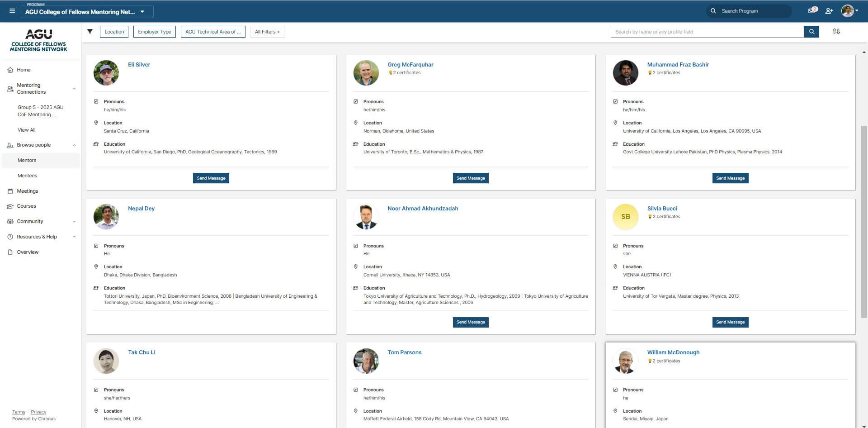The image size is (868, 428).
Task: Collapse the Browse people section
Action: click(x=74, y=145)
